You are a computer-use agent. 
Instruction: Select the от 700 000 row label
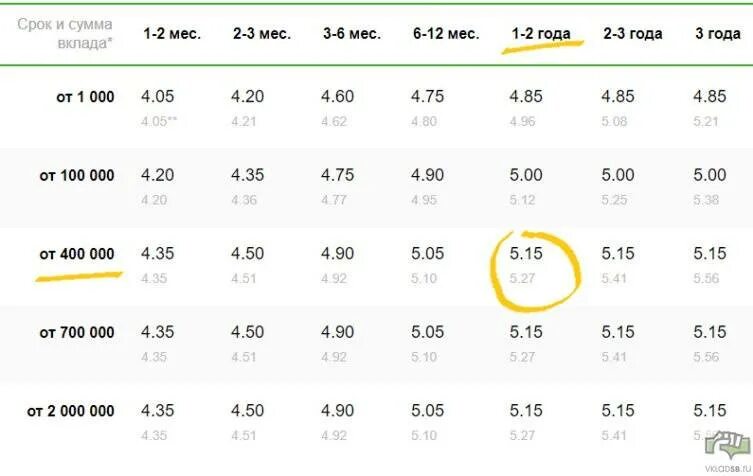(x=77, y=332)
